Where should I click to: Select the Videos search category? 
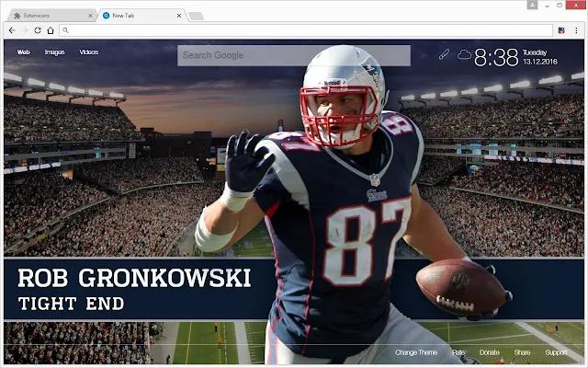coord(89,52)
